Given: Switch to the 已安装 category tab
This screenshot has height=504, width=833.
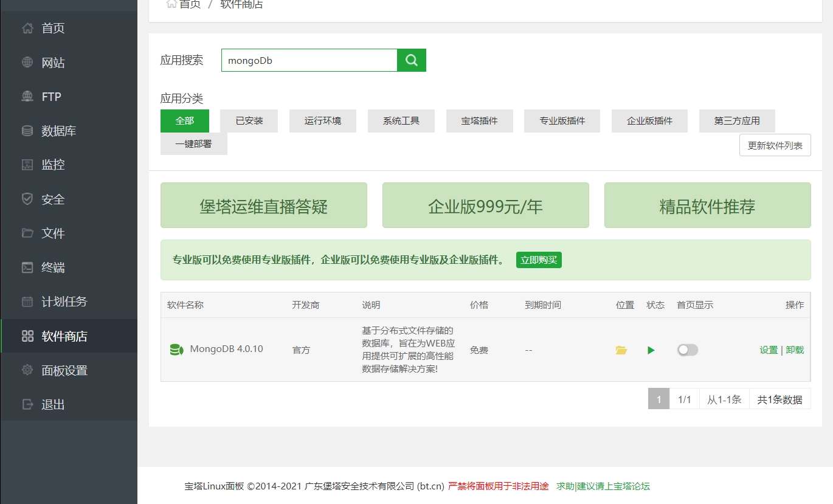Looking at the screenshot, I should 249,120.
